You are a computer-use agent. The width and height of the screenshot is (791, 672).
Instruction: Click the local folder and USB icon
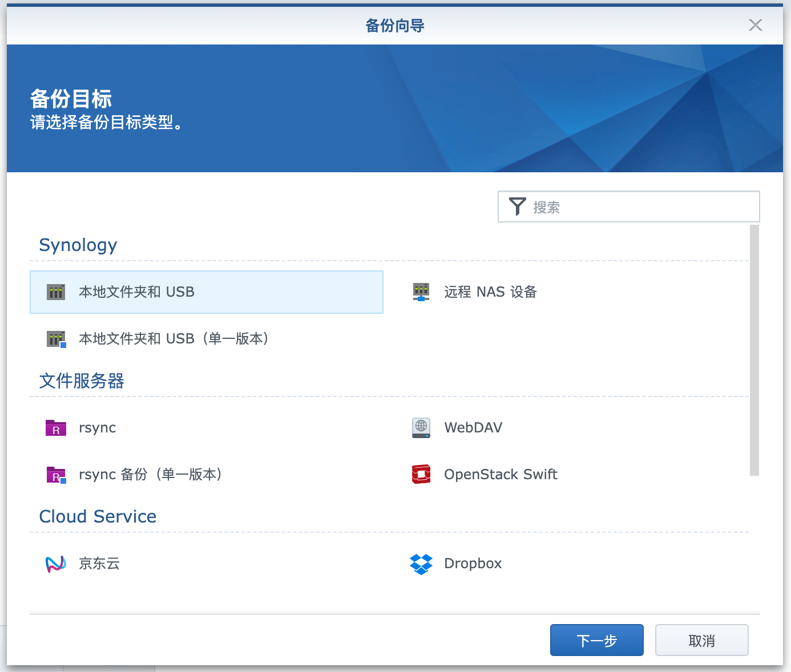pos(56,292)
